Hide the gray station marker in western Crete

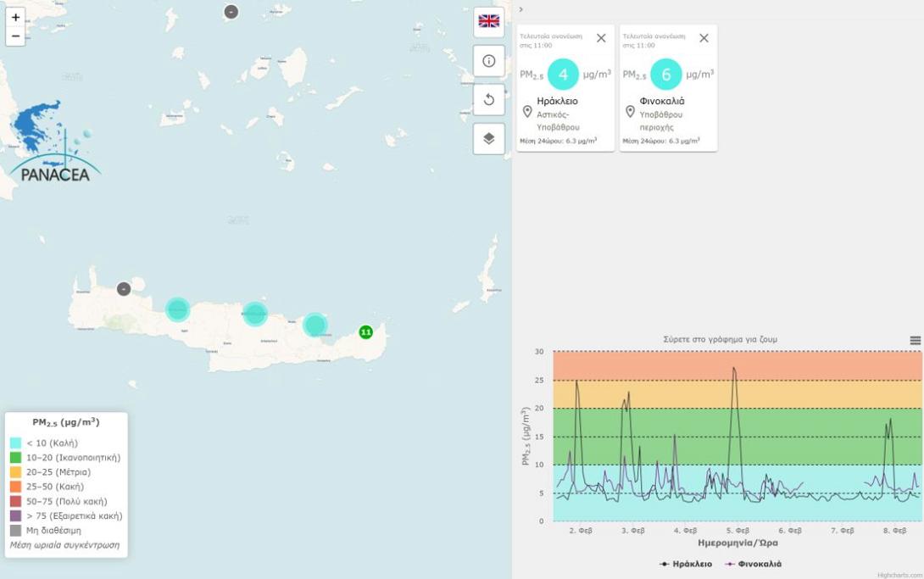123,288
